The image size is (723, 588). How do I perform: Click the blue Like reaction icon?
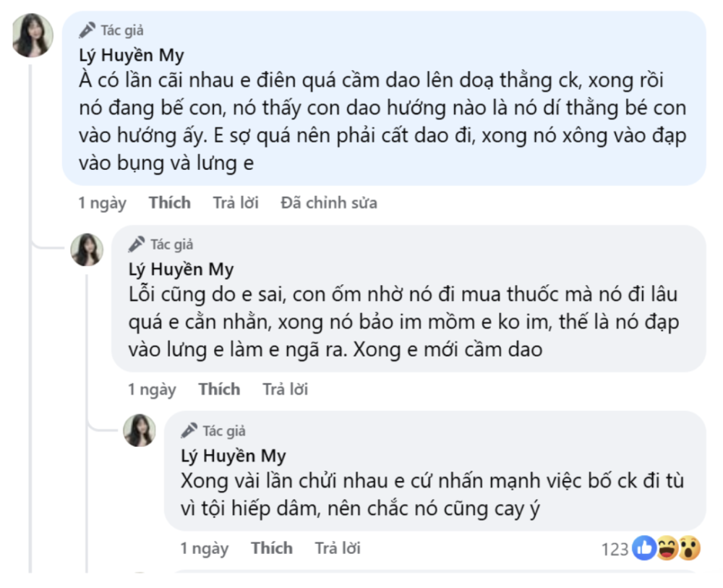click(643, 549)
